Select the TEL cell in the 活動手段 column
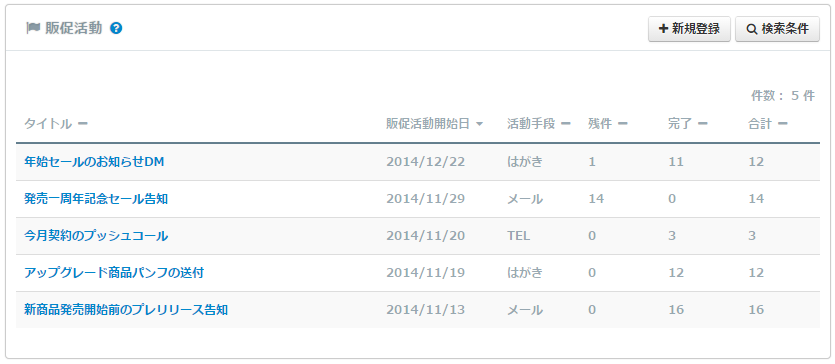This screenshot has width=835, height=364. click(518, 236)
